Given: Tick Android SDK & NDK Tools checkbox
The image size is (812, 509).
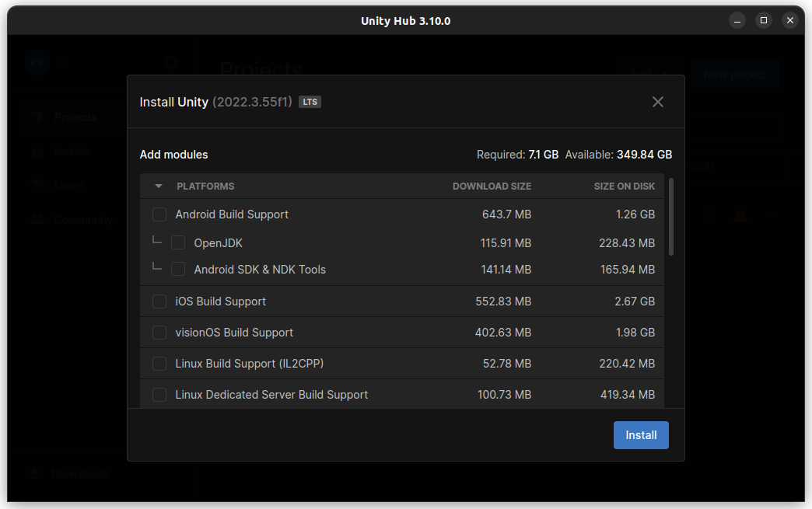Looking at the screenshot, I should 178,269.
